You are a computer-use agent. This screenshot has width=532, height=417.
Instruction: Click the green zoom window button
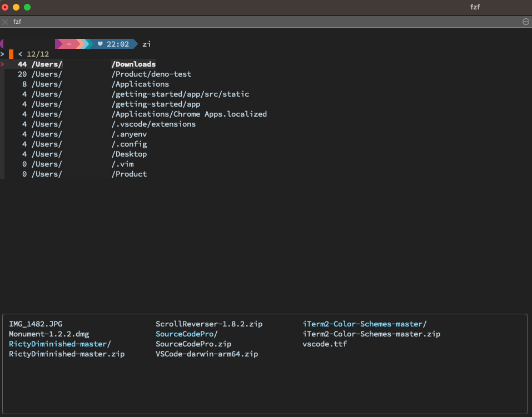tap(27, 7)
